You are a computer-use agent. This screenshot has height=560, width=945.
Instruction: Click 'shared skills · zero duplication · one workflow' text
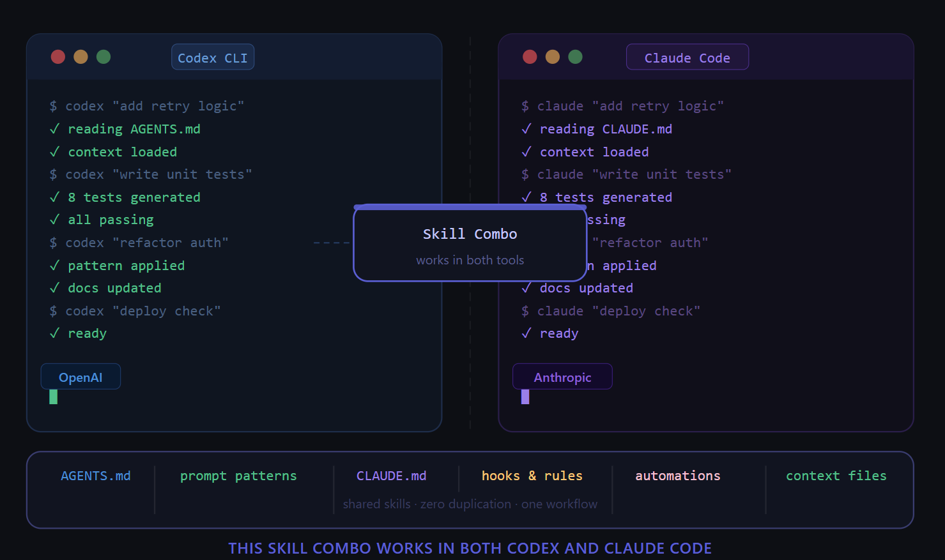[470, 504]
